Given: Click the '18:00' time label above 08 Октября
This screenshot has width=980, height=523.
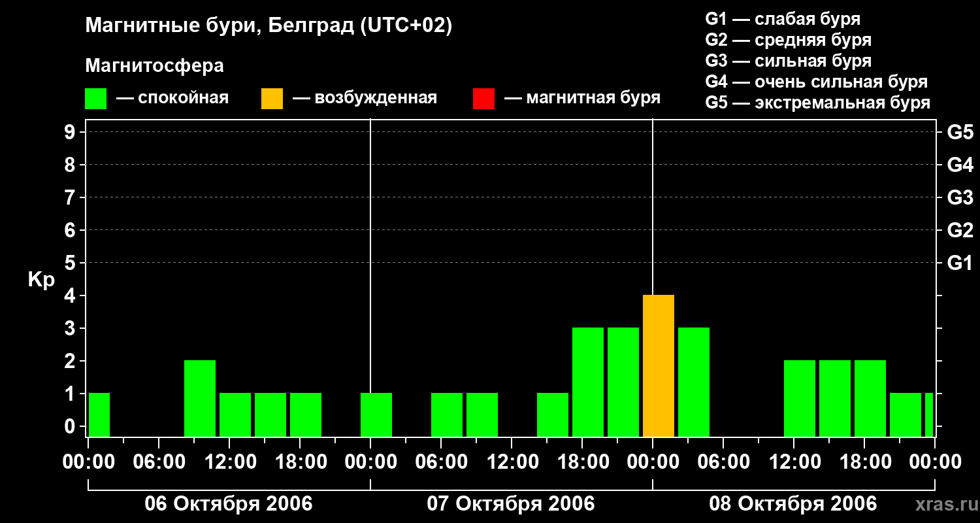Looking at the screenshot, I should (x=864, y=462).
